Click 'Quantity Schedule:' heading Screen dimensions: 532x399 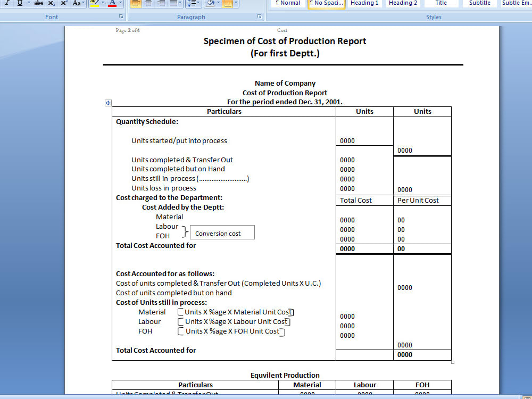[x=147, y=122]
